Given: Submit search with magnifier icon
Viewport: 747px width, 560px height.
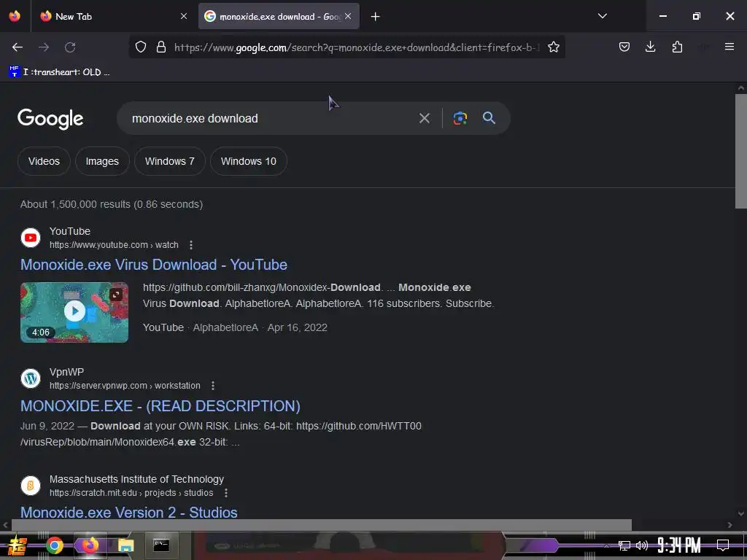Looking at the screenshot, I should pos(489,117).
